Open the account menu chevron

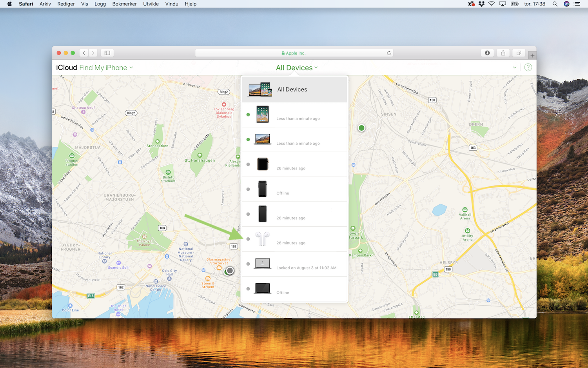[x=515, y=67]
